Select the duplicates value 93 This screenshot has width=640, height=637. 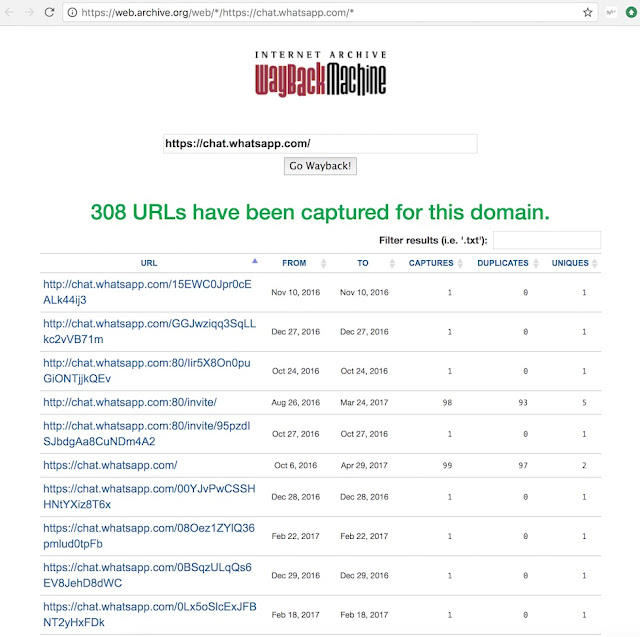(523, 402)
